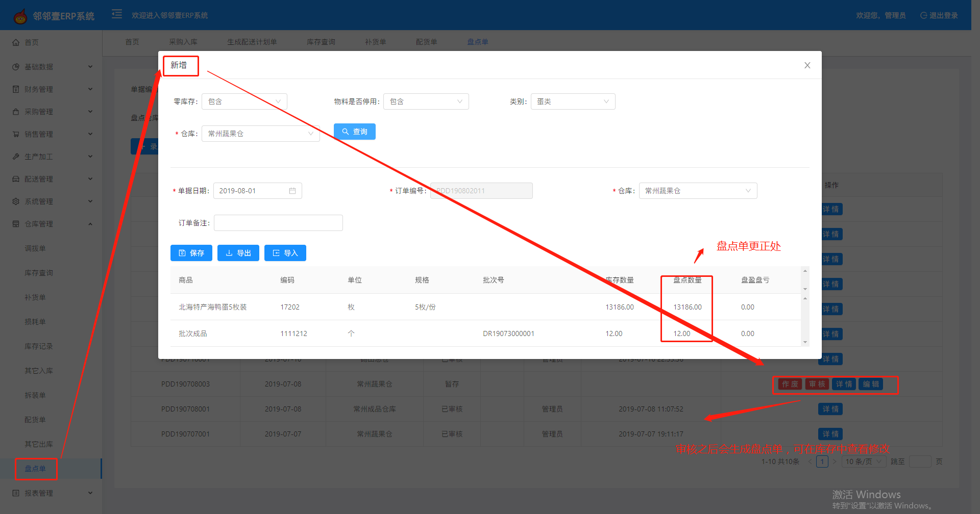Click the 查询 search button
This screenshot has height=514, width=980.
(355, 132)
